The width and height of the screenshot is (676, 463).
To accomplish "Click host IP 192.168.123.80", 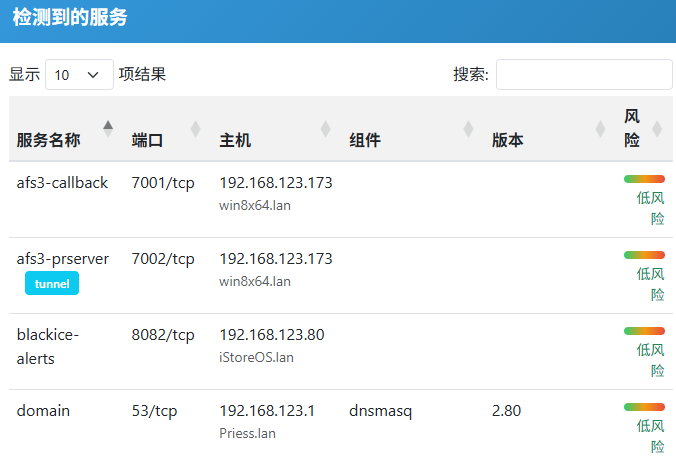I will pyautogui.click(x=272, y=335).
